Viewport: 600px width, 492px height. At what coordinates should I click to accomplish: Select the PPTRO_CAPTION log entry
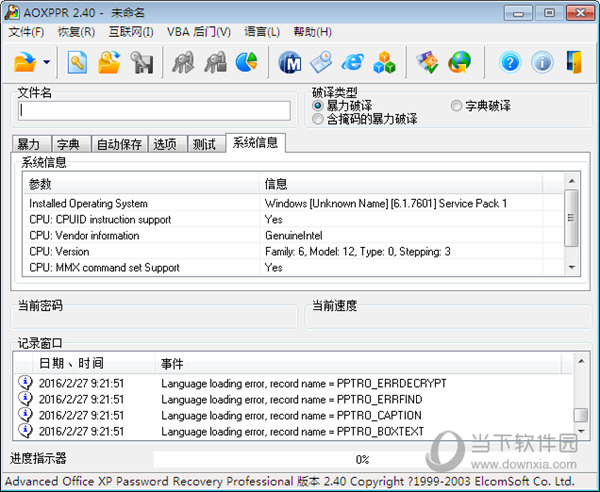pos(293,415)
